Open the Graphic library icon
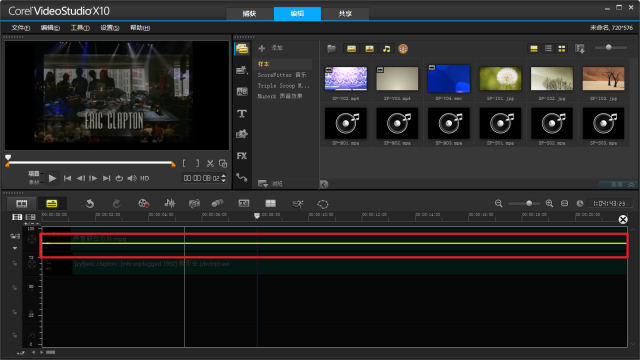This screenshot has width=640, height=360. pos(242,134)
